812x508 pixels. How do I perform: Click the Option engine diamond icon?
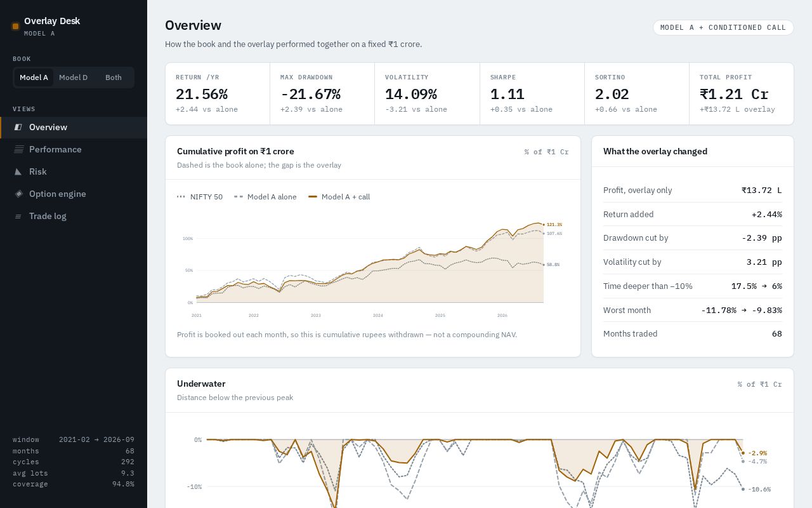pos(18,194)
